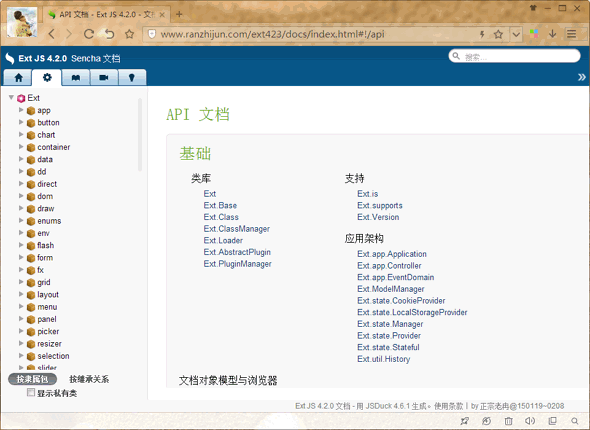
Task: Click star icon inside address bar
Action: pyautogui.click(x=498, y=34)
